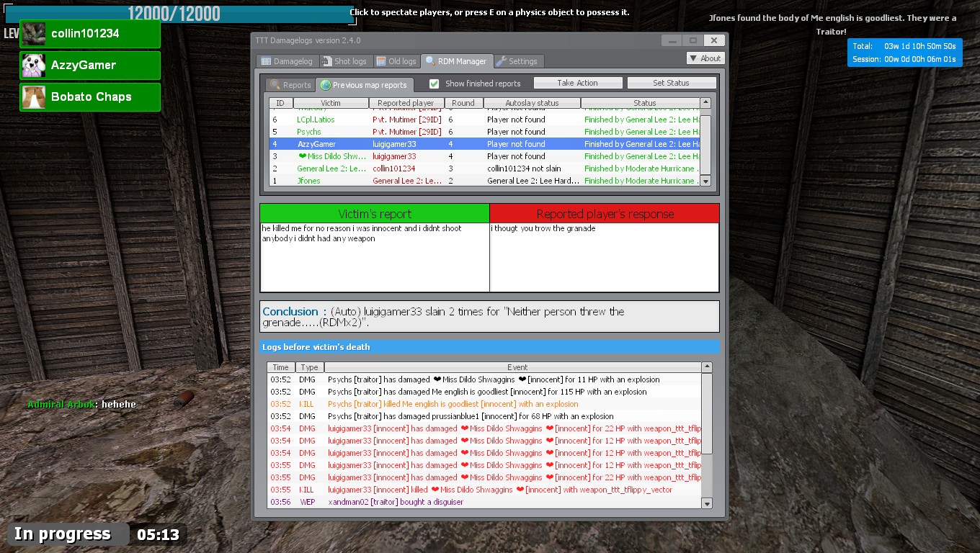This screenshot has width=980, height=553.
Task: Open the Old logs tab
Action: 396,61
